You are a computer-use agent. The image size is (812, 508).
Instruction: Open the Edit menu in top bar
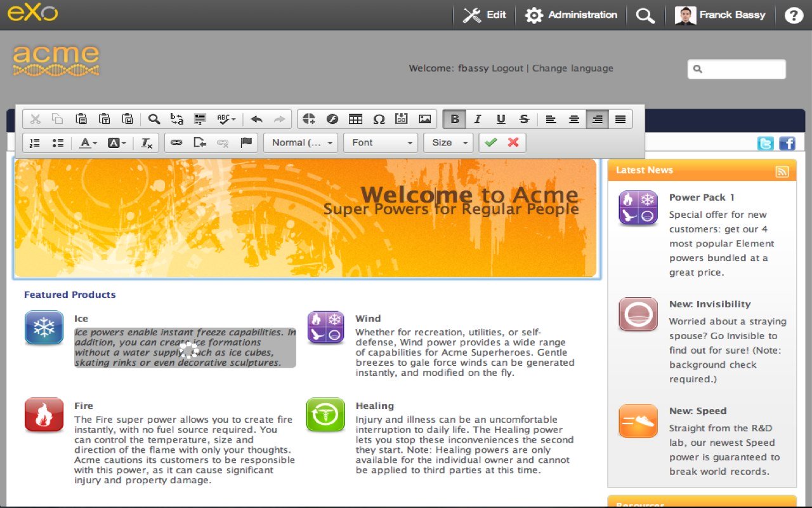point(484,15)
